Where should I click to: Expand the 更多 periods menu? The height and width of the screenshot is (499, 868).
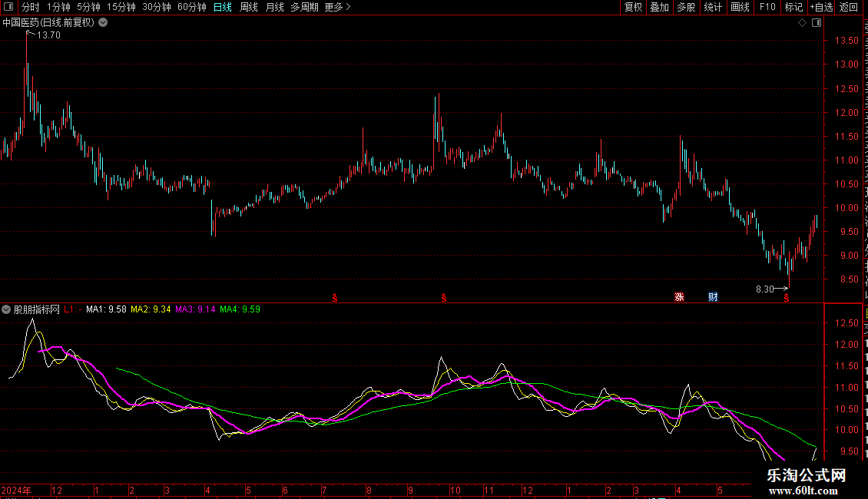(x=337, y=7)
